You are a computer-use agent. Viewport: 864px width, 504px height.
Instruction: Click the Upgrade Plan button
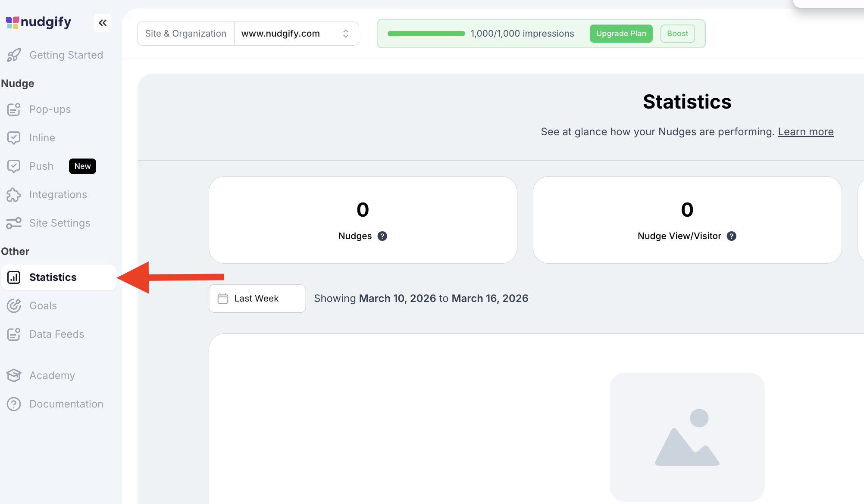pyautogui.click(x=621, y=34)
